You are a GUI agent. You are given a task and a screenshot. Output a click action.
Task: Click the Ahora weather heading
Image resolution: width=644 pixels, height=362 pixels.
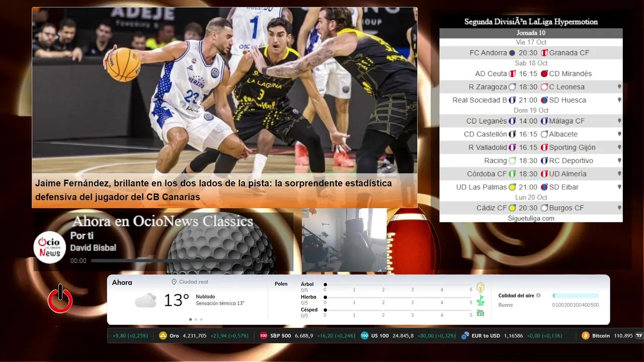pyautogui.click(x=122, y=283)
